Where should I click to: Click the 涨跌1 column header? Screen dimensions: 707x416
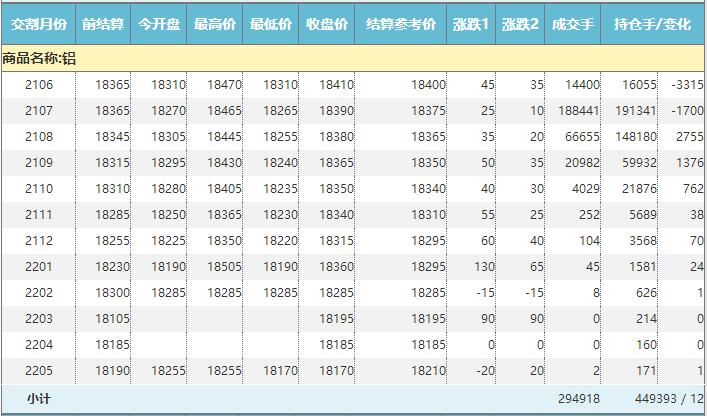(471, 23)
